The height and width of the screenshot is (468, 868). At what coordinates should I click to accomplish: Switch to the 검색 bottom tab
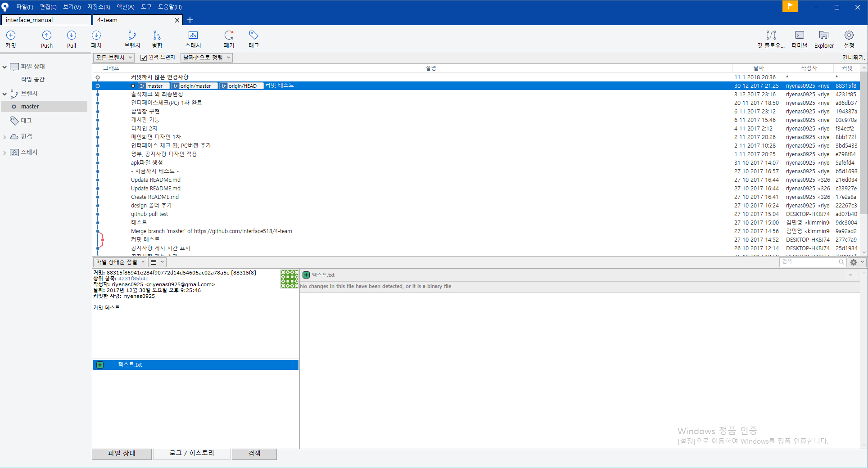pyautogui.click(x=254, y=454)
